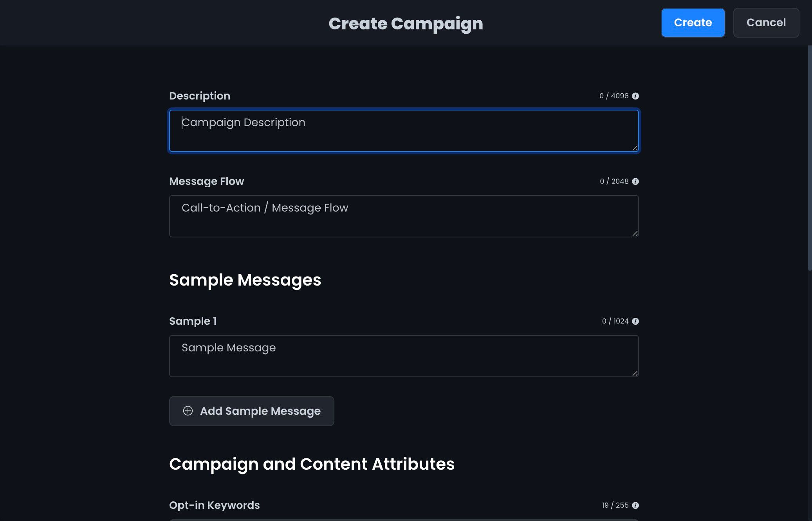812x521 pixels.
Task: Click the Message Flow label text
Action: (206, 181)
